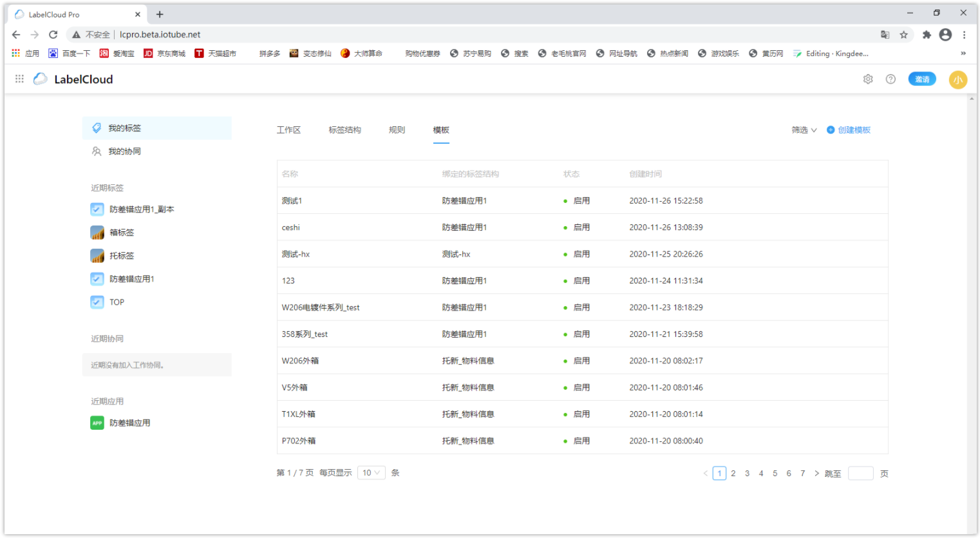Close the LabelCloud Pro tab
The height and width of the screenshot is (538, 980).
[x=138, y=14]
